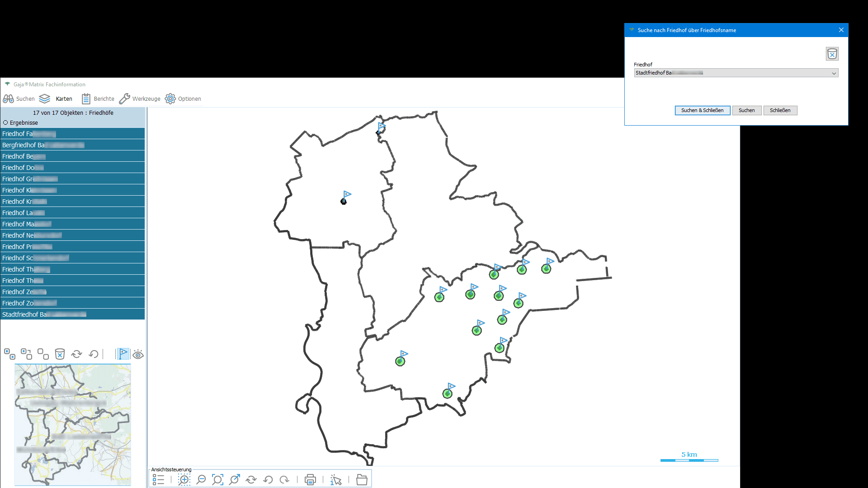Click the zoom-out magnifier tool

[x=201, y=480]
